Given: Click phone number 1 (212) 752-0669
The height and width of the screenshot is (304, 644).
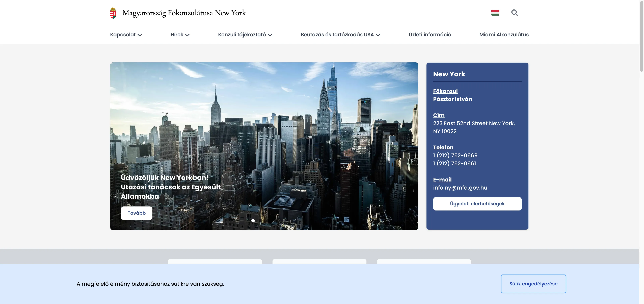Looking at the screenshot, I should (455, 155).
